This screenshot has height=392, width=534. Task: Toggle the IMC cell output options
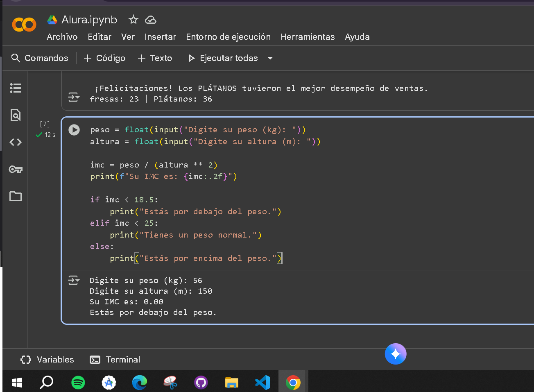(74, 280)
